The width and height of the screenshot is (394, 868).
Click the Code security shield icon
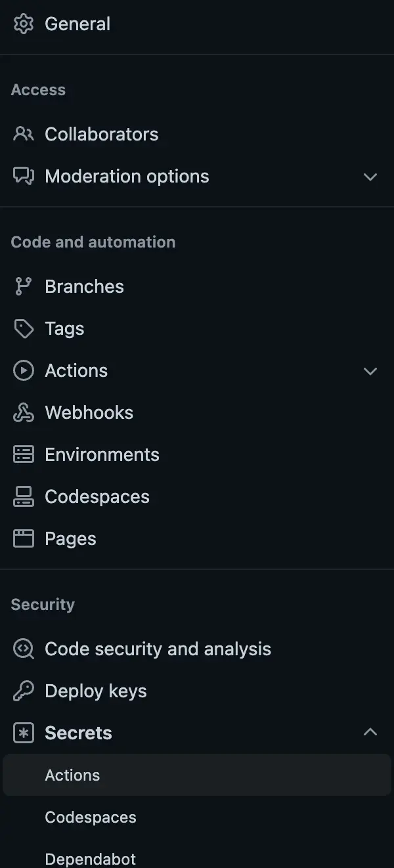coord(24,649)
